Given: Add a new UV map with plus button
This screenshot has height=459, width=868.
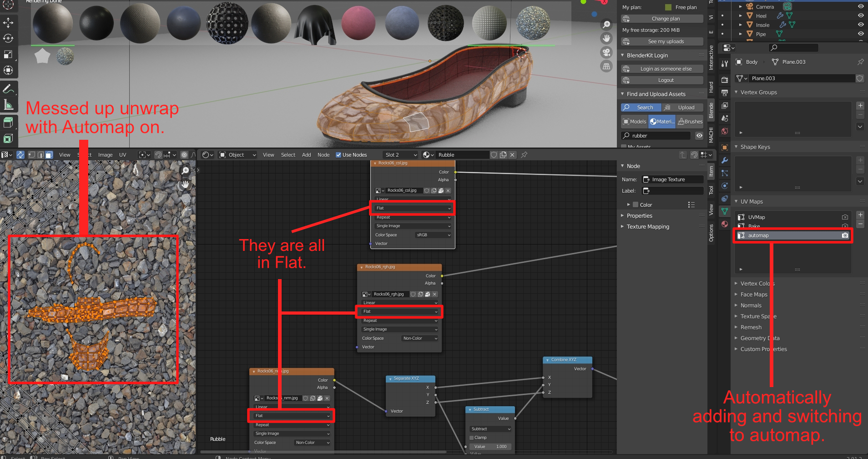Looking at the screenshot, I should tap(860, 214).
